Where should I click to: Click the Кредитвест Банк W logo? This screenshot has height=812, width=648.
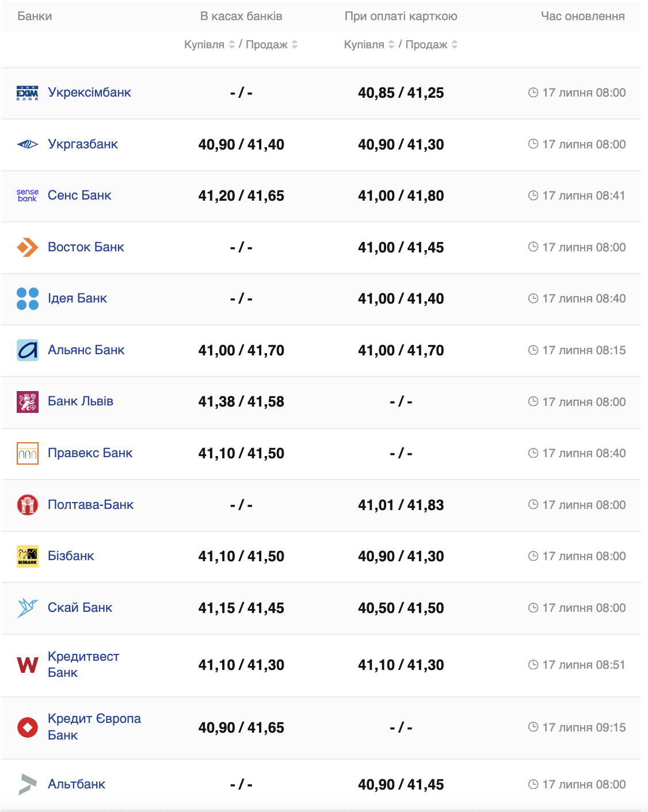28,665
